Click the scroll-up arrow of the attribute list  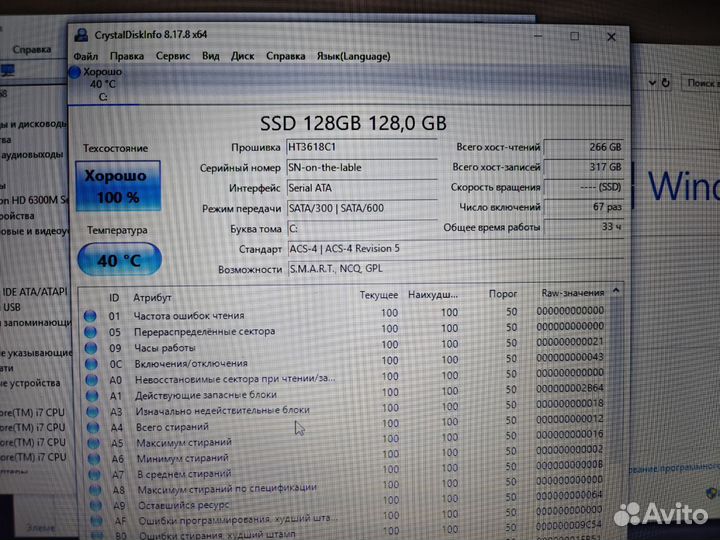616,291
